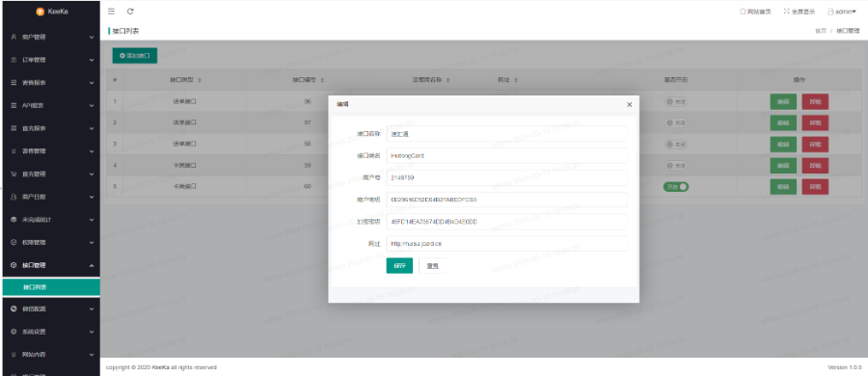Click the 全屏显示 fullscreen link
Screen dimensions: 868x376
(x=800, y=11)
